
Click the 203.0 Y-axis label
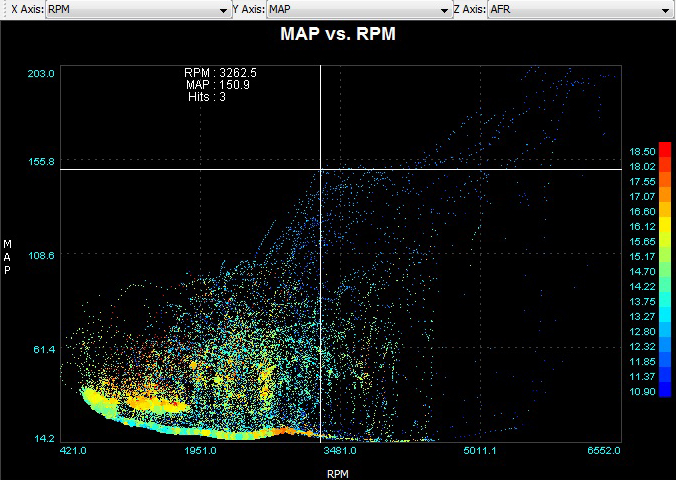[x=41, y=74]
